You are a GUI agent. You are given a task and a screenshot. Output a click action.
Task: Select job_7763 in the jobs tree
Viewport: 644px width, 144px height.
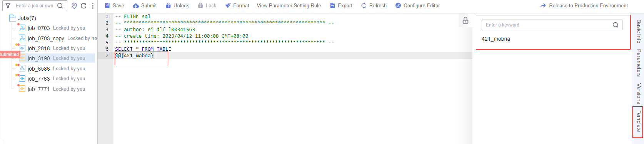click(x=38, y=79)
